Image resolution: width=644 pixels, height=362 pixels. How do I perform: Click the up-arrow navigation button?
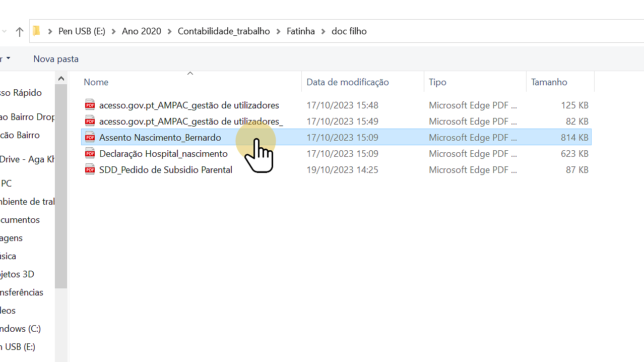pyautogui.click(x=20, y=32)
